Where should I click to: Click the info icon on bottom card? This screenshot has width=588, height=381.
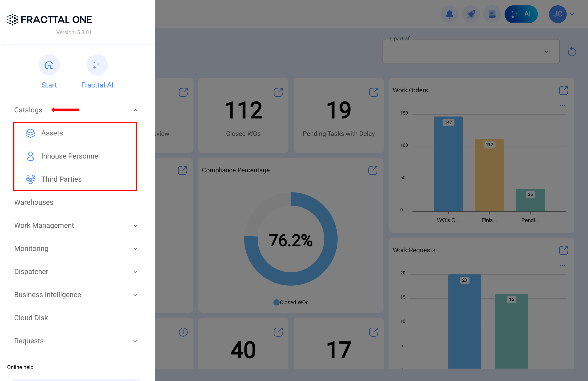183,332
